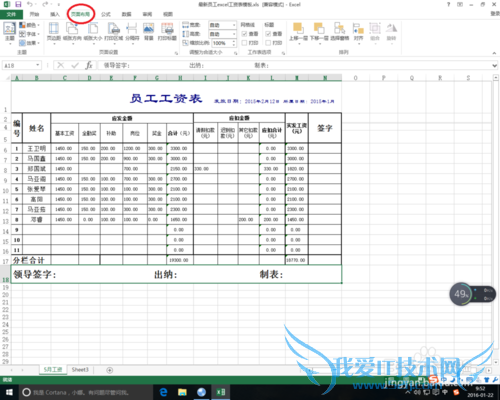Open the Scale to Fit dialog launcher

235,53
